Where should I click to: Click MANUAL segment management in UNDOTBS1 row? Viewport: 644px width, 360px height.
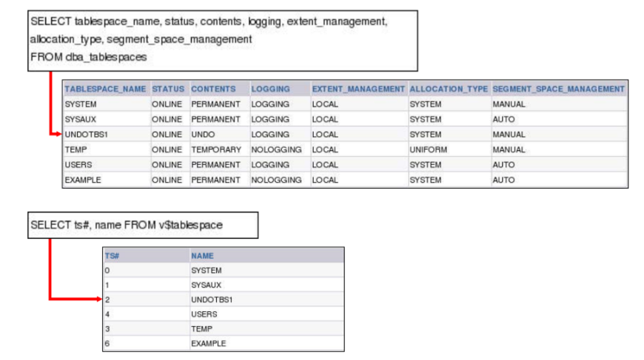[509, 135]
